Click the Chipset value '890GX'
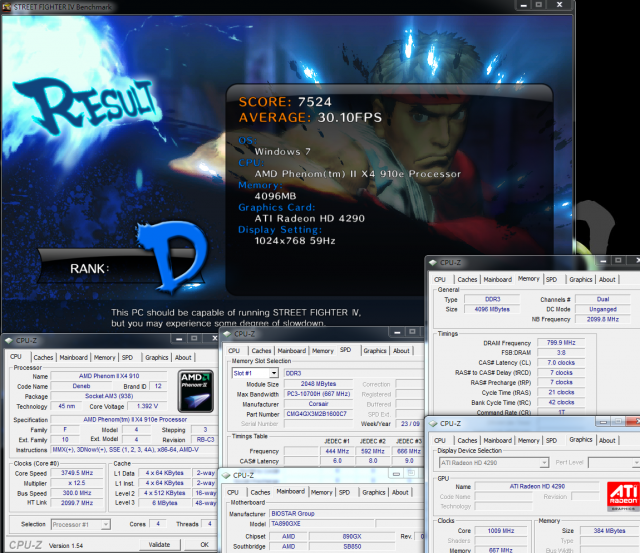Viewport: 640px width, 553px height. (x=352, y=536)
